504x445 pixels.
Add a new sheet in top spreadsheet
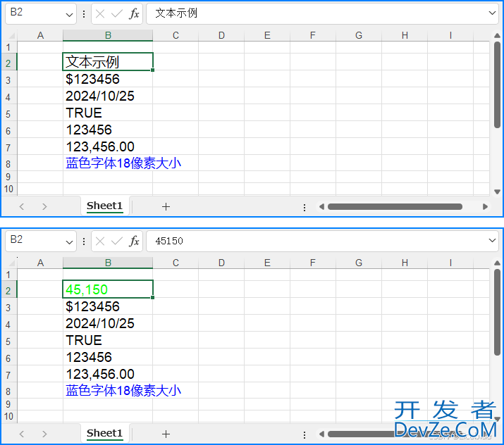[166, 207]
